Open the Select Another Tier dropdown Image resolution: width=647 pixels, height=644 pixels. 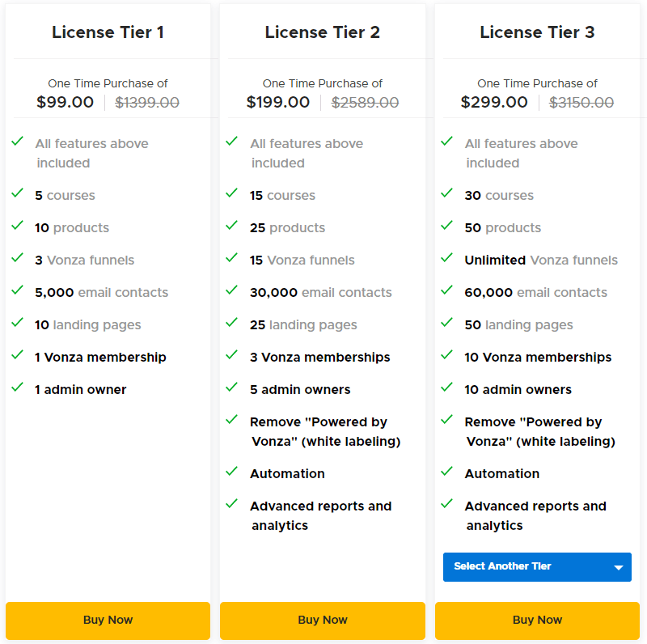point(526,567)
